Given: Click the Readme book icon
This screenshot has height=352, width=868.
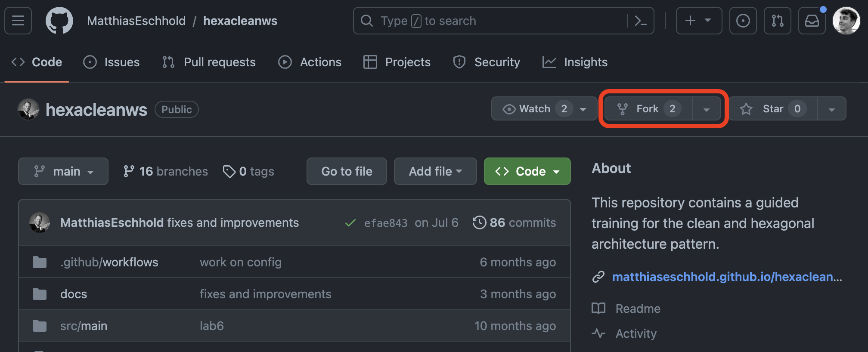Looking at the screenshot, I should click(598, 308).
